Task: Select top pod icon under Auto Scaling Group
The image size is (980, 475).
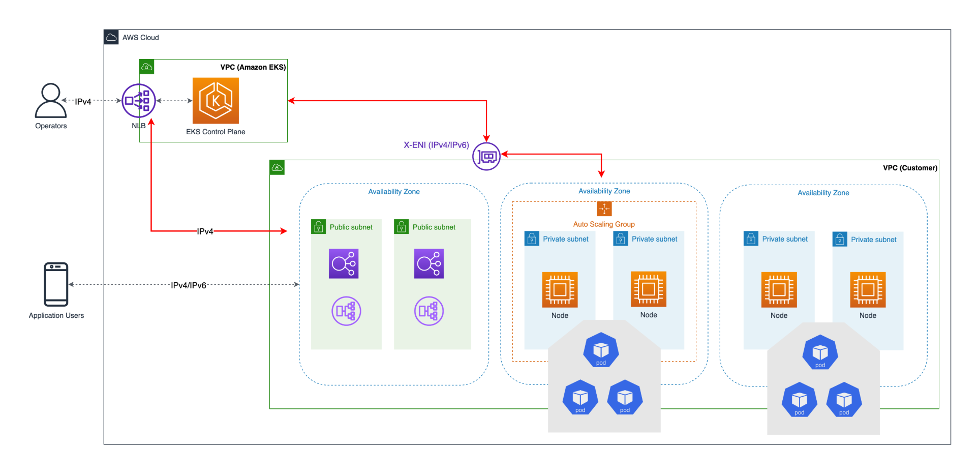Action: 601,350
